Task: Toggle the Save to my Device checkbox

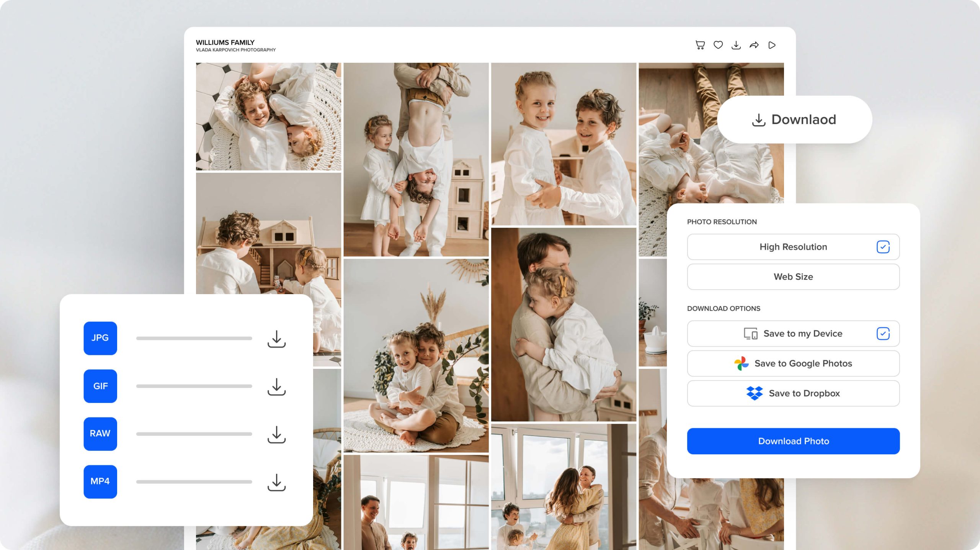Action: 883,334
